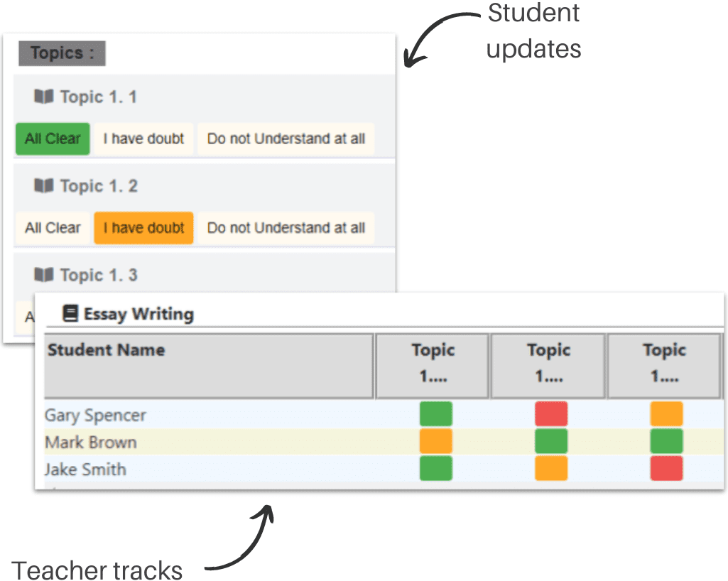Click the first Topic 1.... column header
The width and height of the screenshot is (728, 581).
pyautogui.click(x=433, y=366)
